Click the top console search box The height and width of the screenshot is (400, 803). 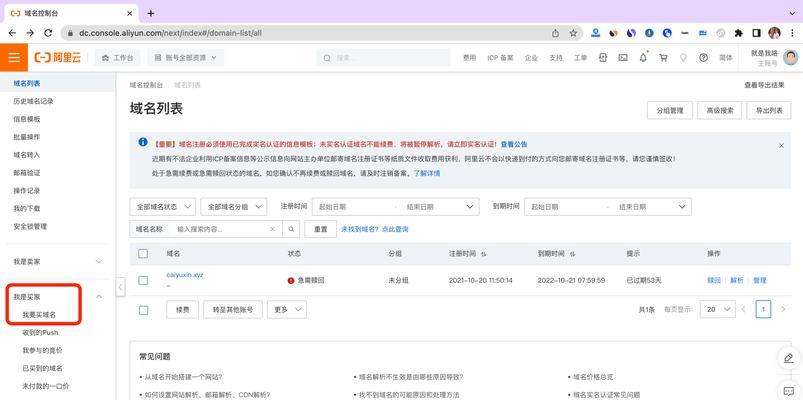pos(383,58)
